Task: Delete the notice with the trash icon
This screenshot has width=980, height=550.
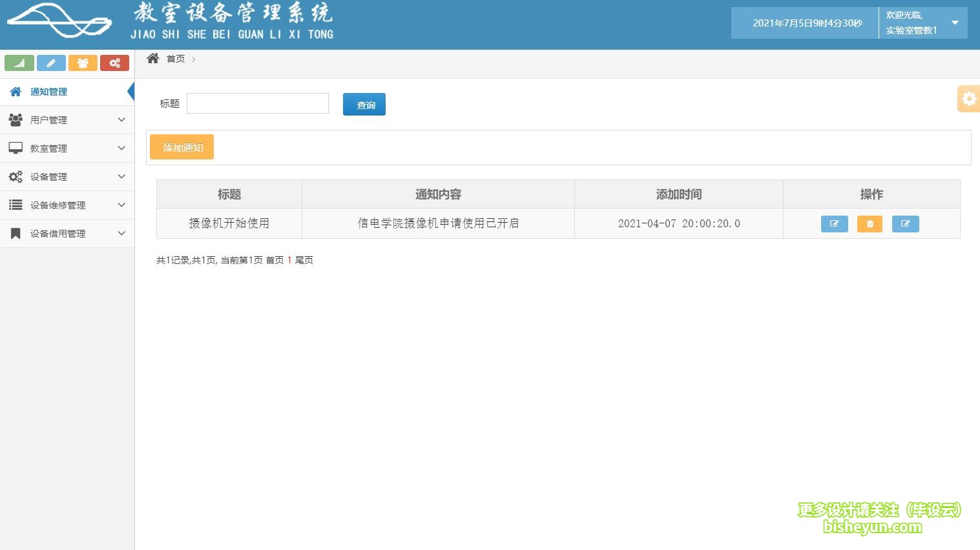Action: 869,223
